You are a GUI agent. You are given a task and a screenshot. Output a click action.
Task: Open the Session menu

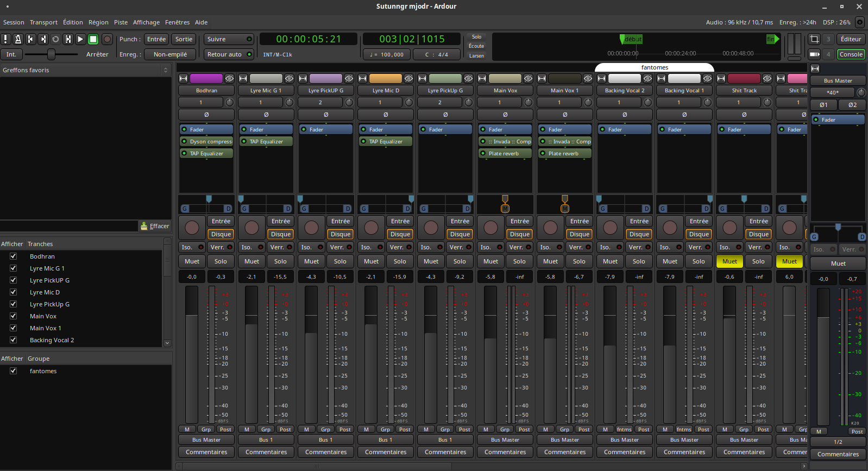14,22
